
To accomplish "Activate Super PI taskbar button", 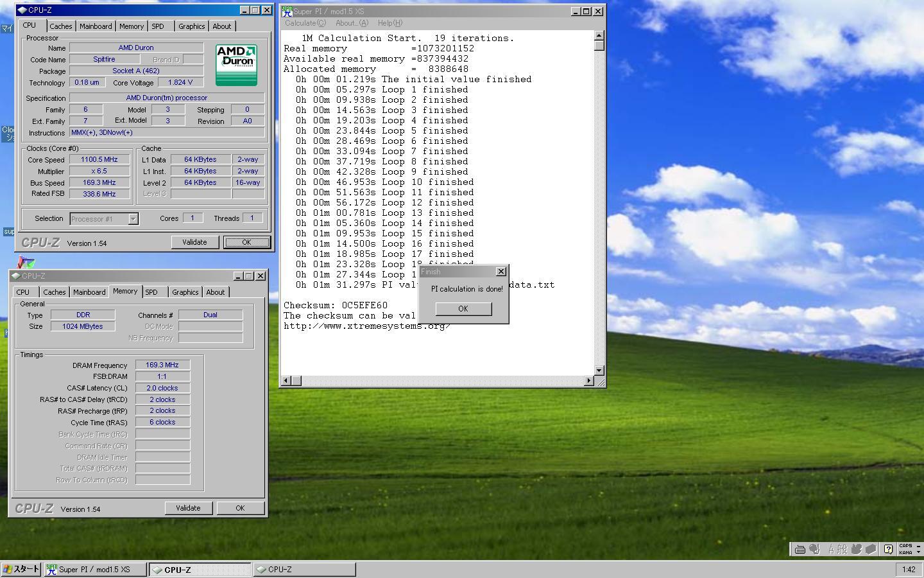I will [x=95, y=570].
